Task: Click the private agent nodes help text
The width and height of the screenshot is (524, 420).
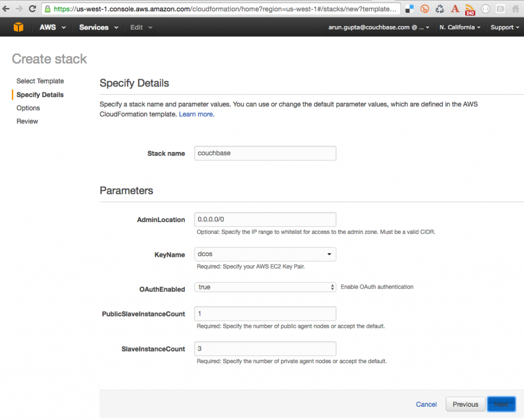Action: pyautogui.click(x=292, y=361)
